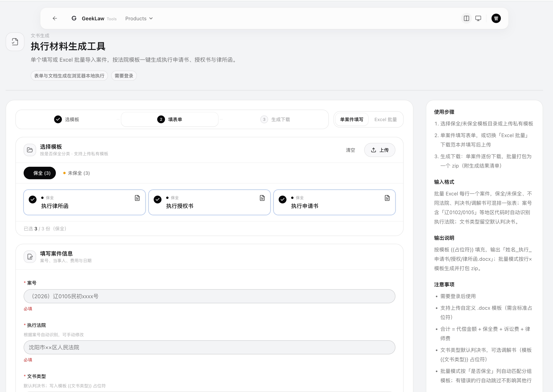Click the 注意事项 heading
The image size is (553, 392).
444,284
